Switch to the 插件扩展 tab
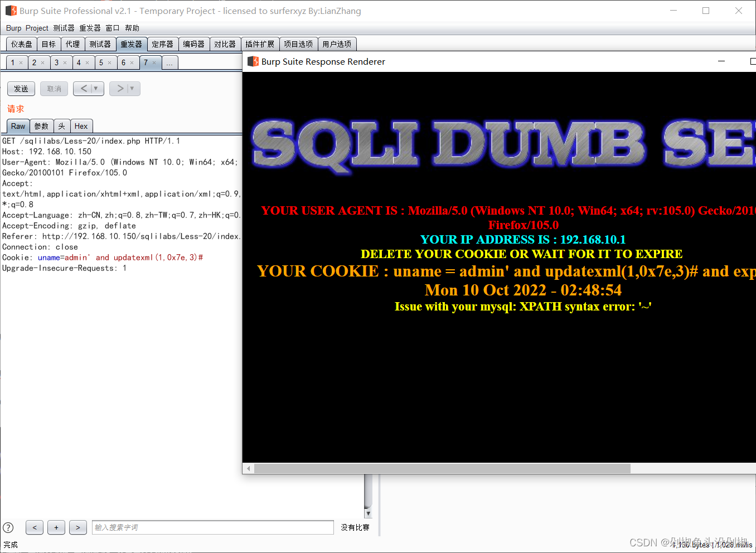Screen dimensions: 756x553 tap(260, 44)
